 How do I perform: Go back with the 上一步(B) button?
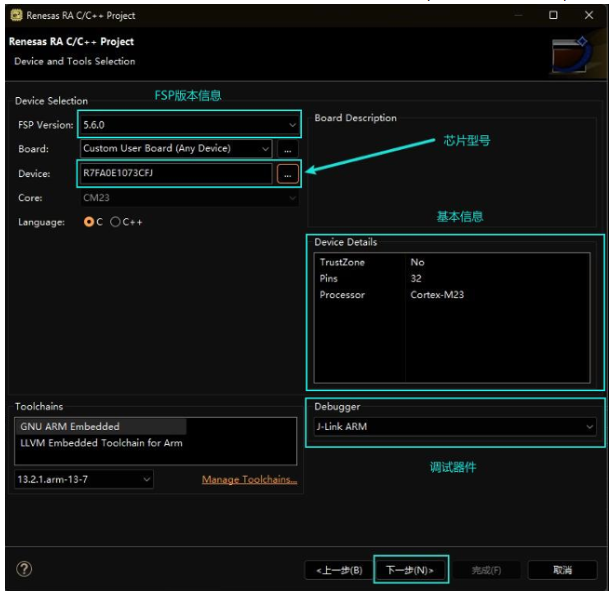click(x=339, y=570)
